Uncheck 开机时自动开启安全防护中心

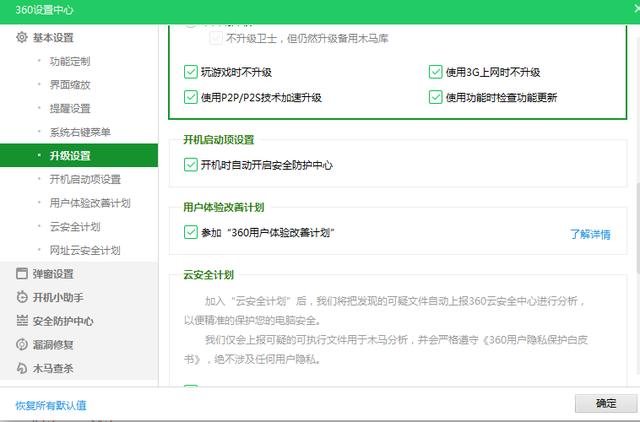coord(191,165)
